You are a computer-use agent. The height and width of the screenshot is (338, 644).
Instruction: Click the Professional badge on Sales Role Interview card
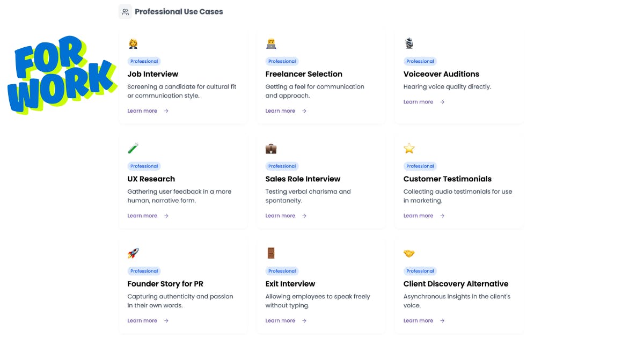[x=282, y=166]
